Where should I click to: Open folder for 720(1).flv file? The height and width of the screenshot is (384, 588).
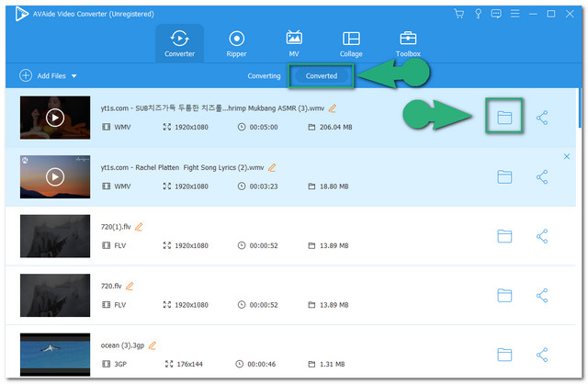[503, 236]
